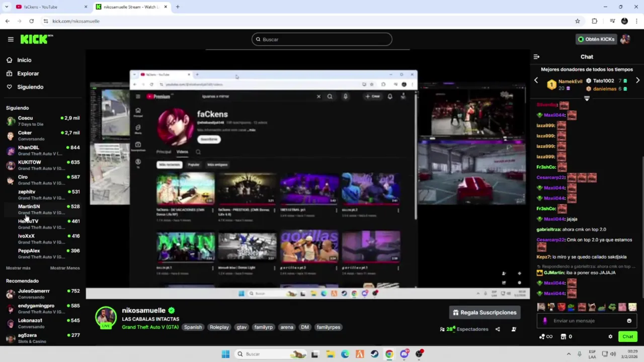Open Explorar in sidebar

28,73
